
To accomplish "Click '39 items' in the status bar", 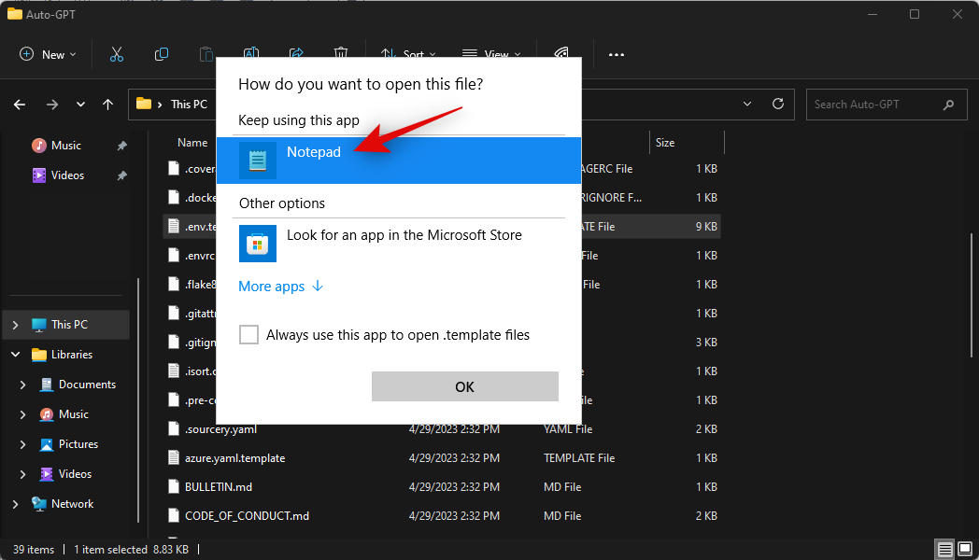I will pyautogui.click(x=34, y=550).
